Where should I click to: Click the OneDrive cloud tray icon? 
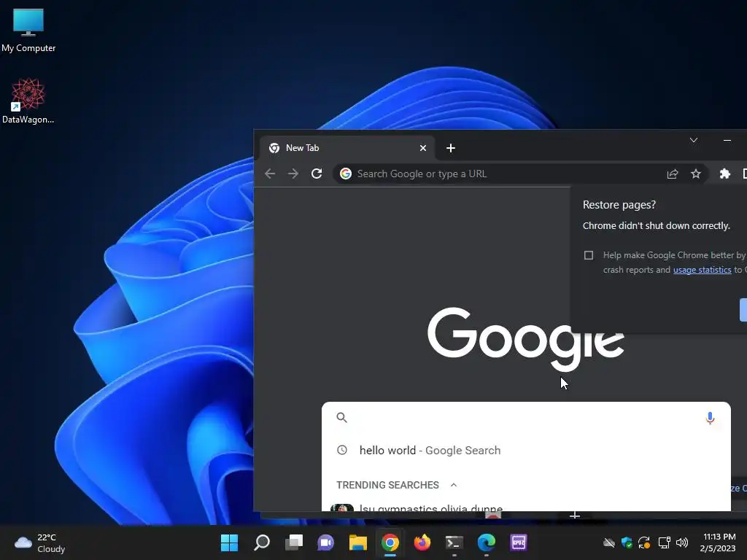(x=609, y=542)
